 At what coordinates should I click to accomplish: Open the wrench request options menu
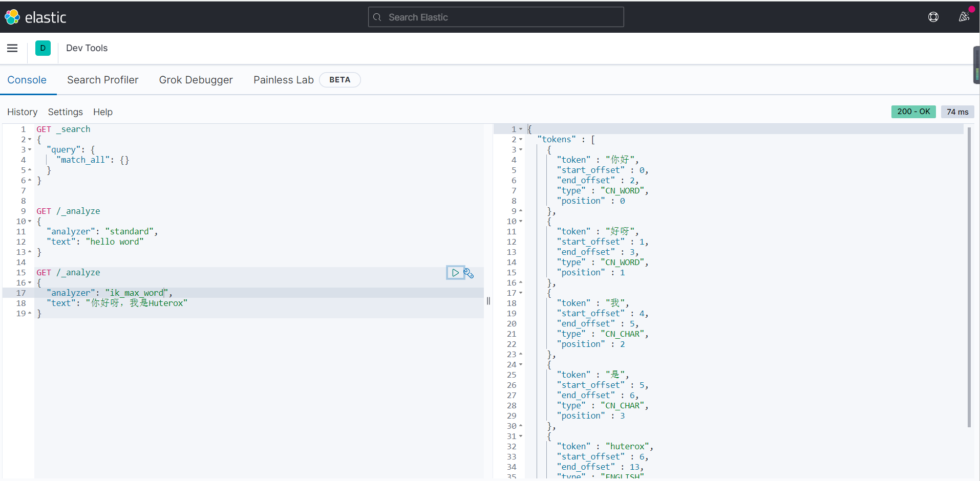pos(469,273)
